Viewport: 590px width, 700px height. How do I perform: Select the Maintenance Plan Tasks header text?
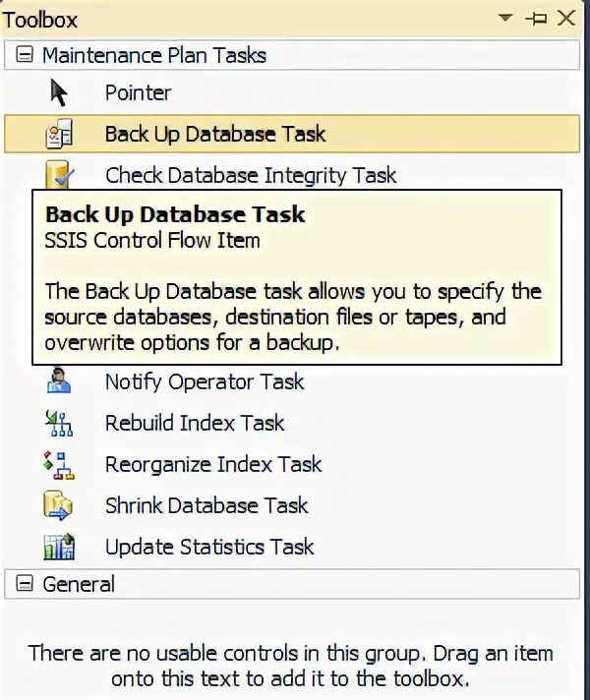(x=154, y=55)
